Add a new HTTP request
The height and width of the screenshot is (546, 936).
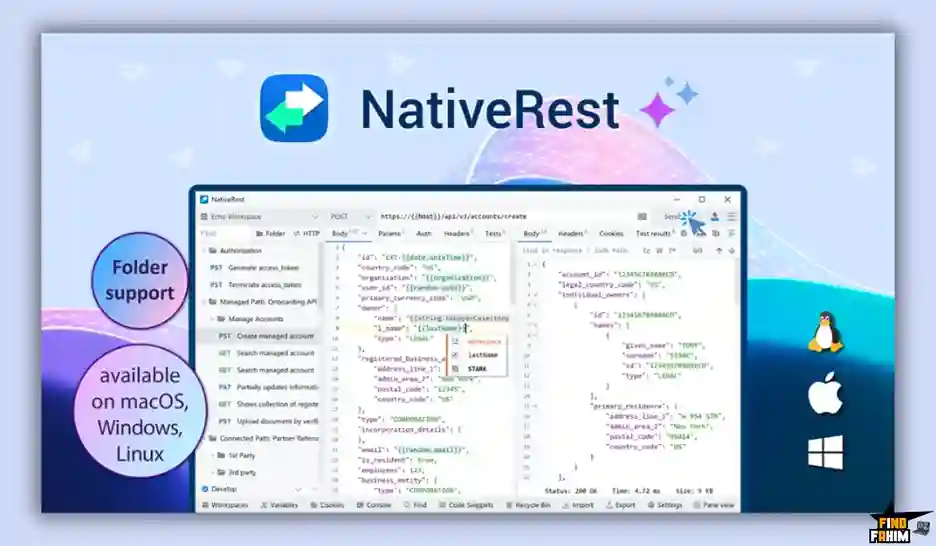[x=307, y=234]
